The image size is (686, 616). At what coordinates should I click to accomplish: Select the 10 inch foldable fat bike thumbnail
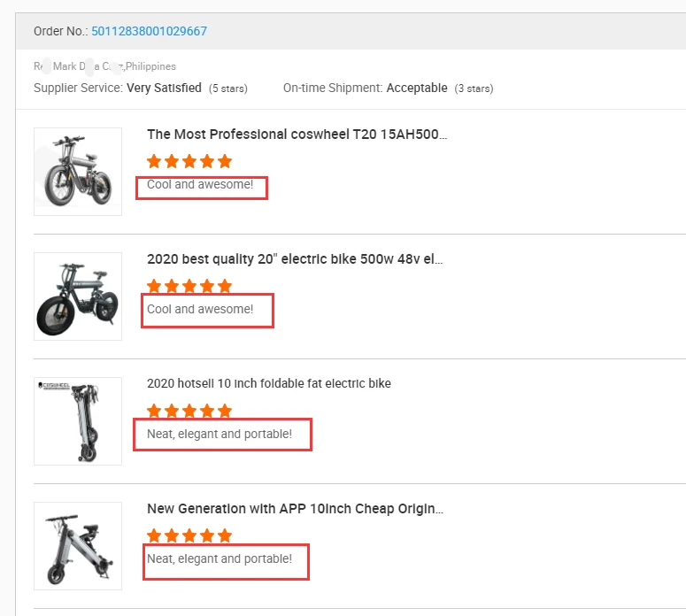click(x=78, y=421)
